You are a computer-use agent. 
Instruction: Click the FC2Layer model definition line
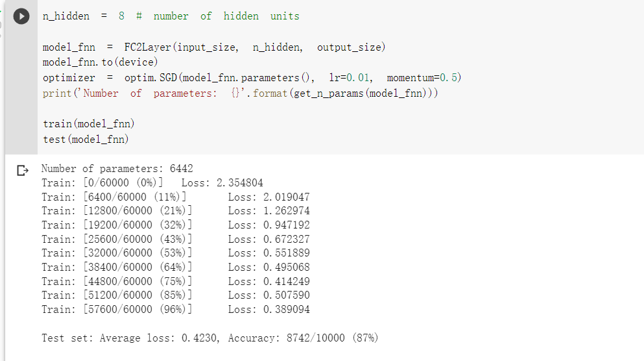coord(214,47)
